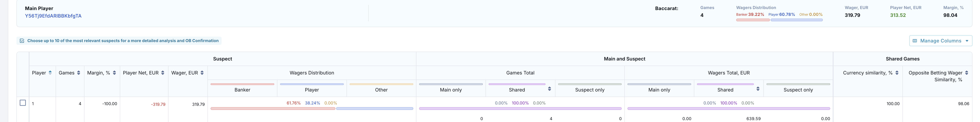Click the Shared Games group header
This screenshot has width=980, height=122.
pos(902,59)
